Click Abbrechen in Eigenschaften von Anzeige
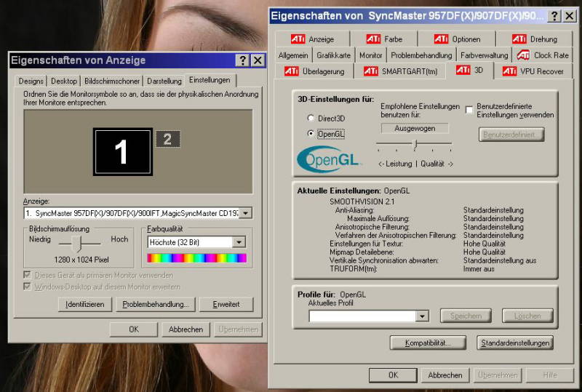Image resolution: width=582 pixels, height=392 pixels. (x=186, y=329)
